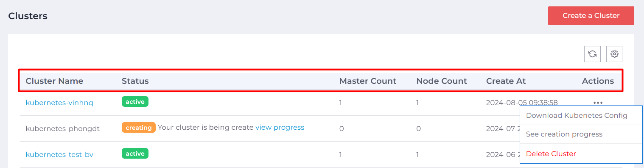Viewport: 644px width, 168px height.
Task: Select Delete Cluster from the menu
Action: pos(551,154)
